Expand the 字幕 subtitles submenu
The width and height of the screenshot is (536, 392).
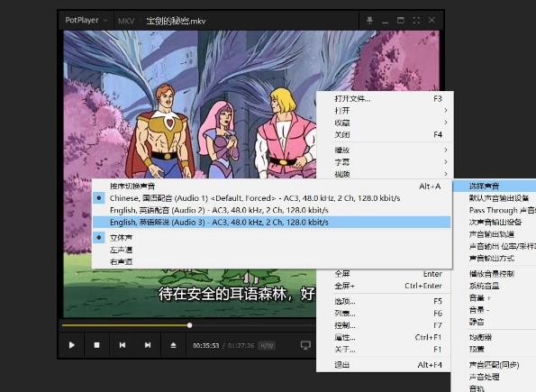coord(385,162)
